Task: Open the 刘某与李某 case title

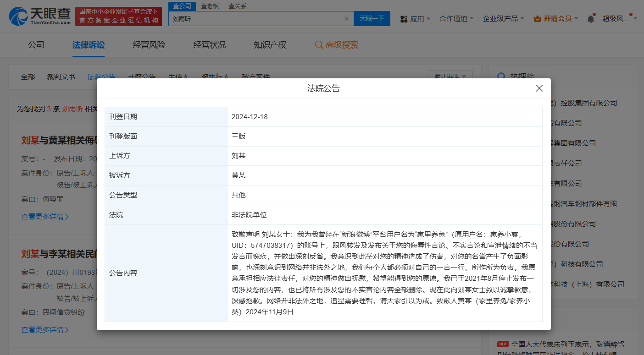Action: tap(59, 254)
